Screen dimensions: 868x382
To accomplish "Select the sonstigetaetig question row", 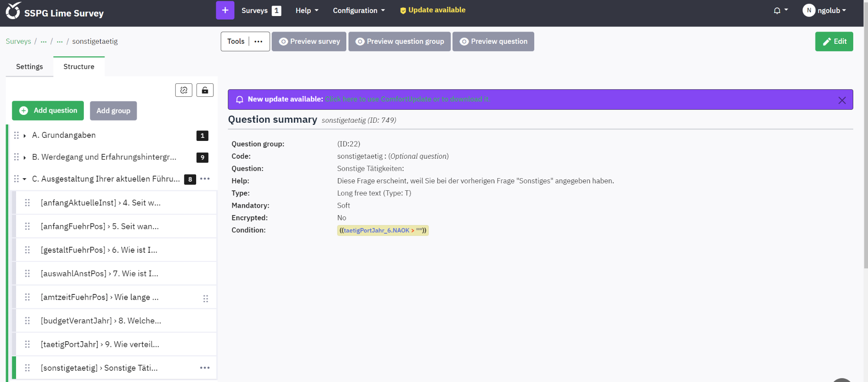I will coord(116,368).
